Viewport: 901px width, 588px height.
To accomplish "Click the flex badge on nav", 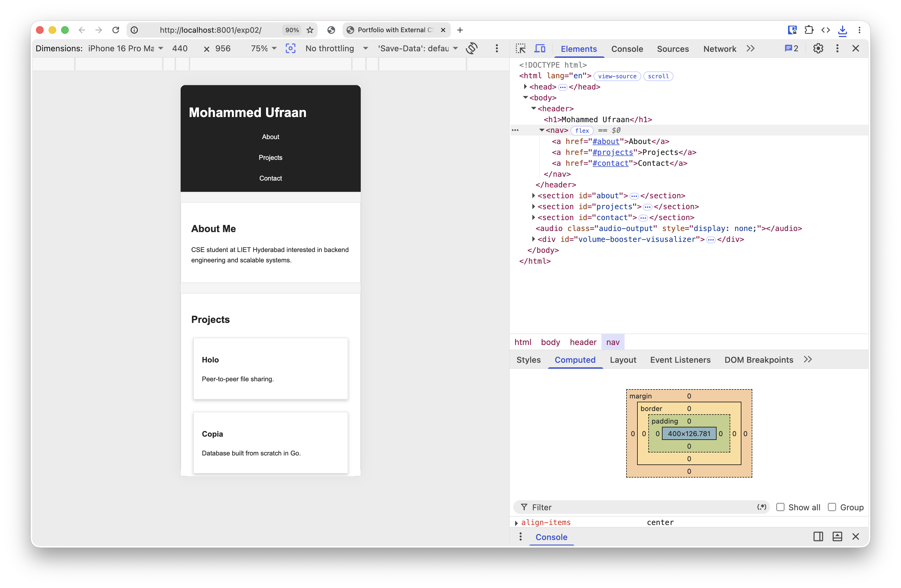I will point(582,131).
